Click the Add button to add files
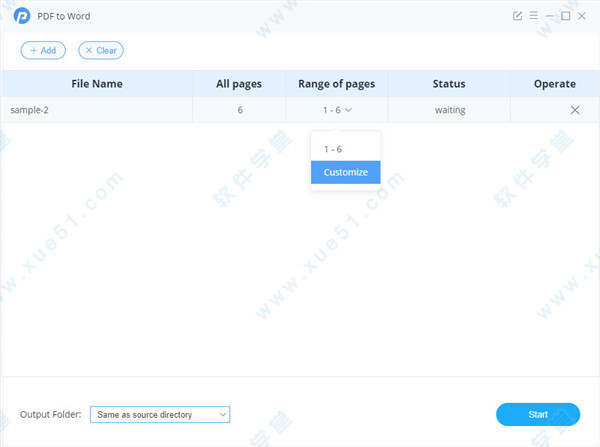This screenshot has width=600, height=447. click(x=43, y=50)
